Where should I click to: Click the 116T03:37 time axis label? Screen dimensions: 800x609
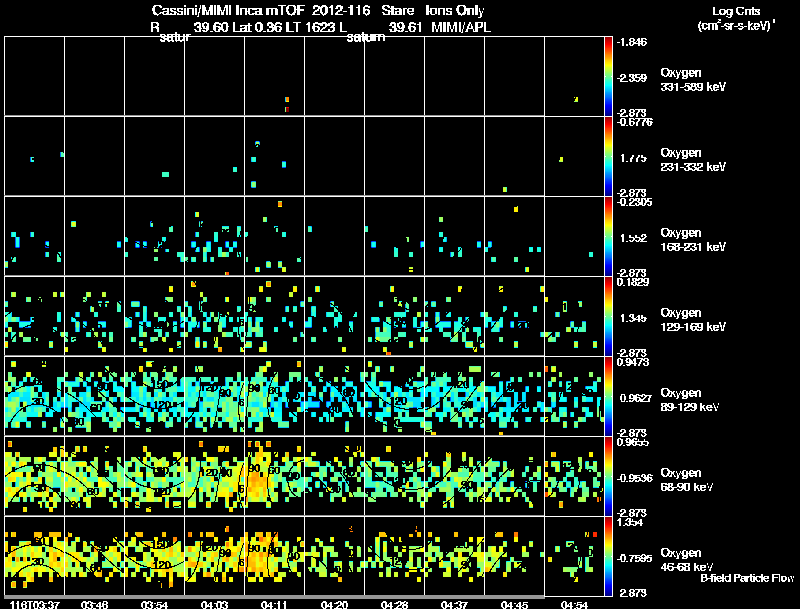35,605
